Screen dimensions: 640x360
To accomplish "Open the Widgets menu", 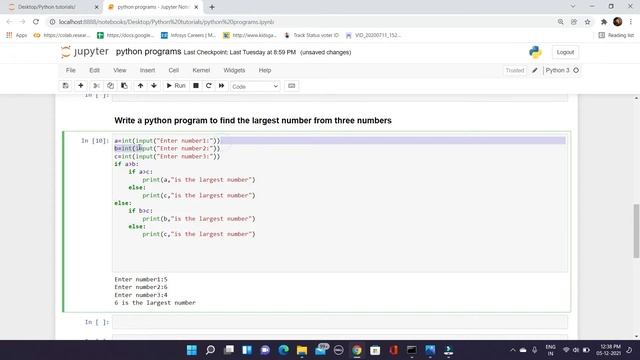I will [234, 70].
